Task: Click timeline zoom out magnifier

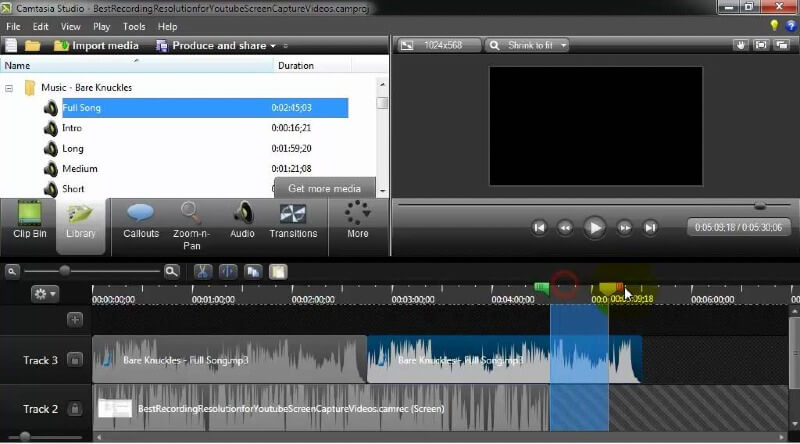Action: [x=12, y=272]
